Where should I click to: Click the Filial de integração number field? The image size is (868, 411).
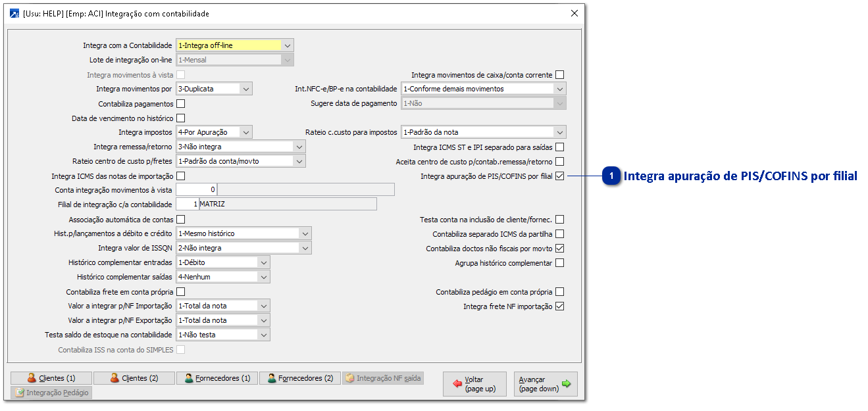(x=188, y=205)
